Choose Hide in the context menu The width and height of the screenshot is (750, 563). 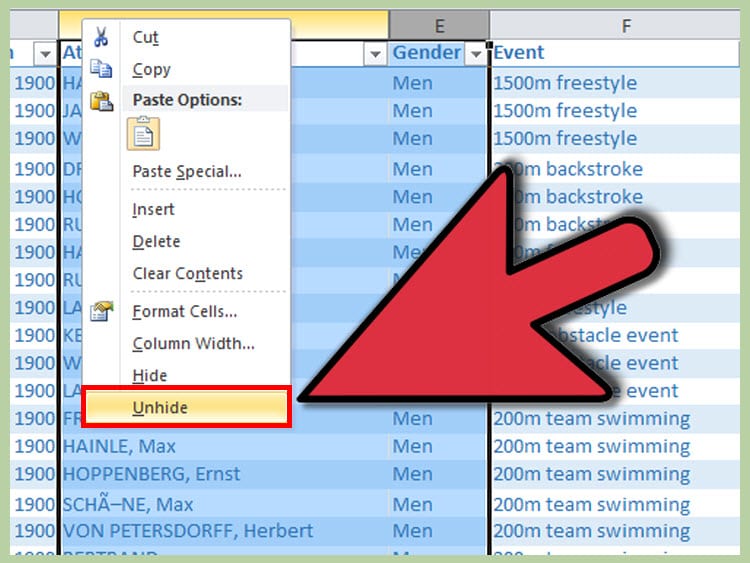[x=150, y=376]
